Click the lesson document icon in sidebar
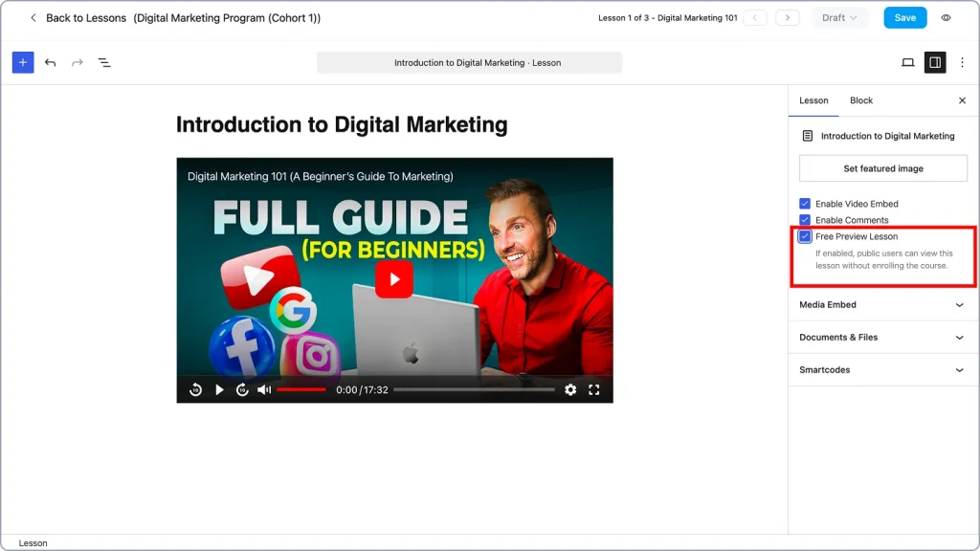980x551 pixels. click(x=808, y=136)
